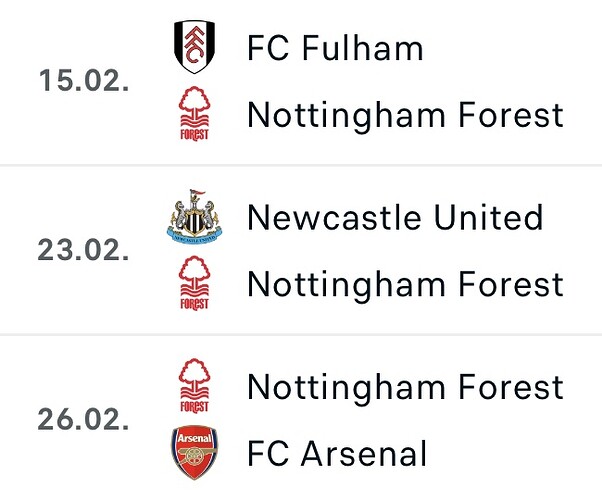Open Nottingham Forest name above FC Arsenal

coord(405,387)
